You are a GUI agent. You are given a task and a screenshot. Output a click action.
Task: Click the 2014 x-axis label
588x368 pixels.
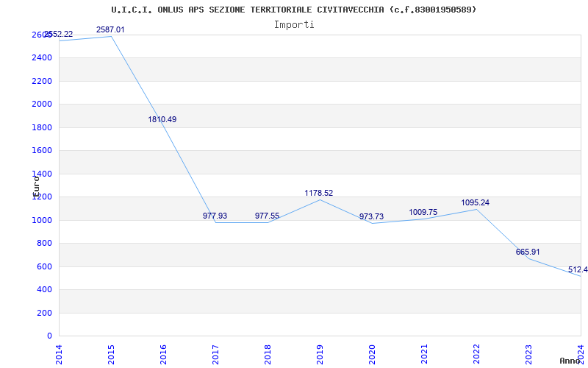60,354
